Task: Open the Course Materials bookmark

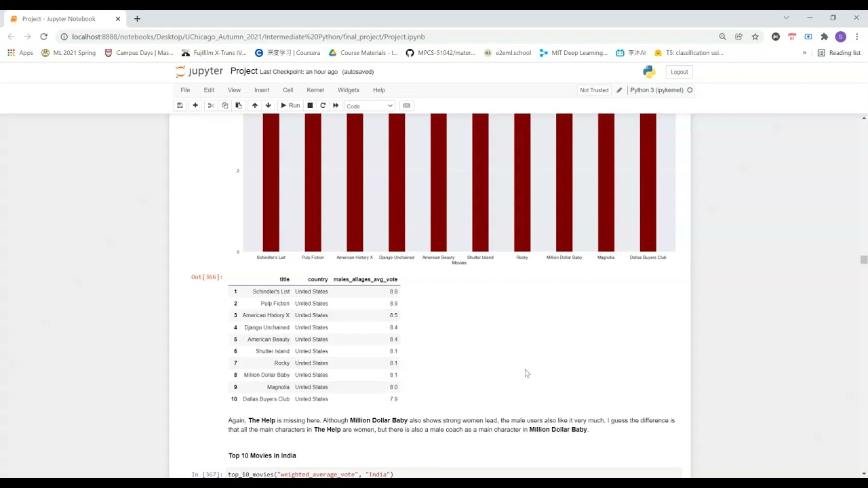Action: 363,53
